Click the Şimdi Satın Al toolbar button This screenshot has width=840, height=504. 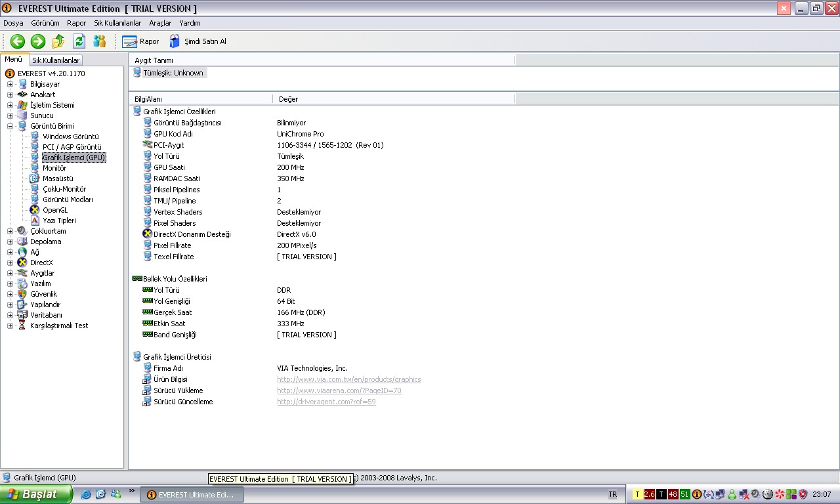point(197,41)
